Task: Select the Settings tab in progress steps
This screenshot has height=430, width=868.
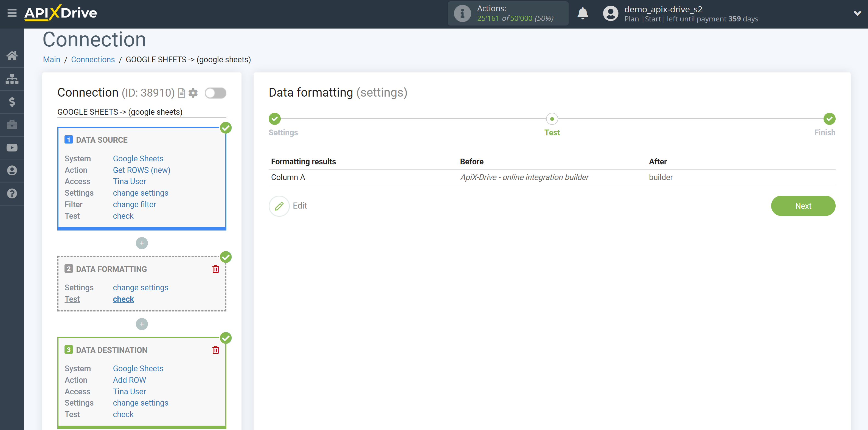Action: (275, 119)
